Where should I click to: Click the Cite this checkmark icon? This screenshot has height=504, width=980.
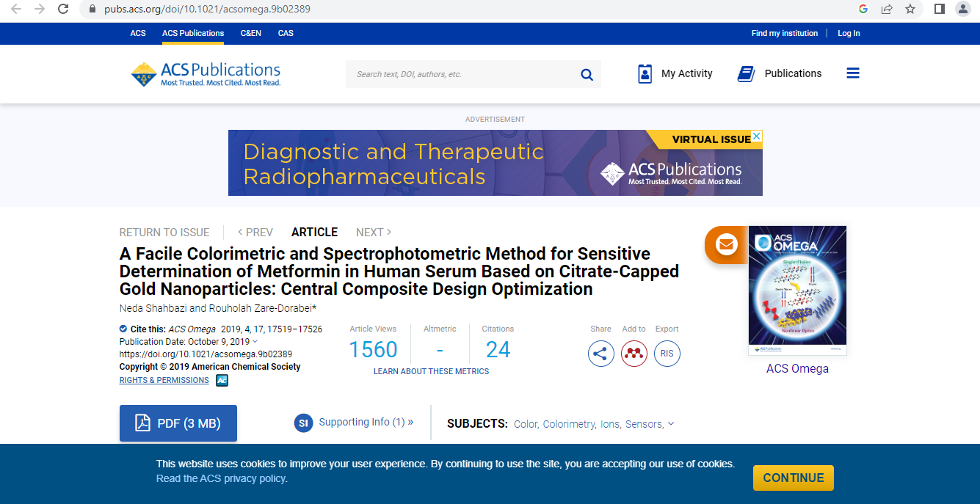tap(123, 329)
